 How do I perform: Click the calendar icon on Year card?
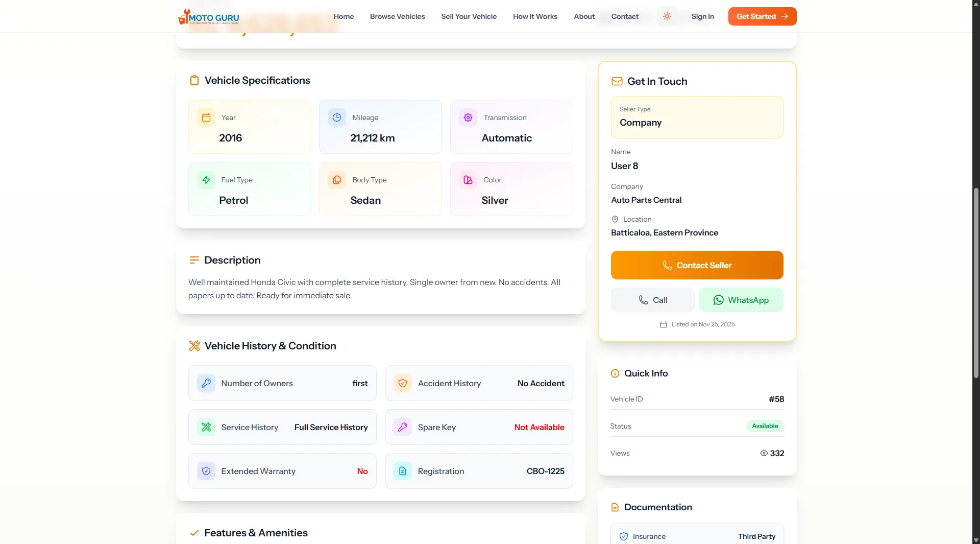coord(206,117)
